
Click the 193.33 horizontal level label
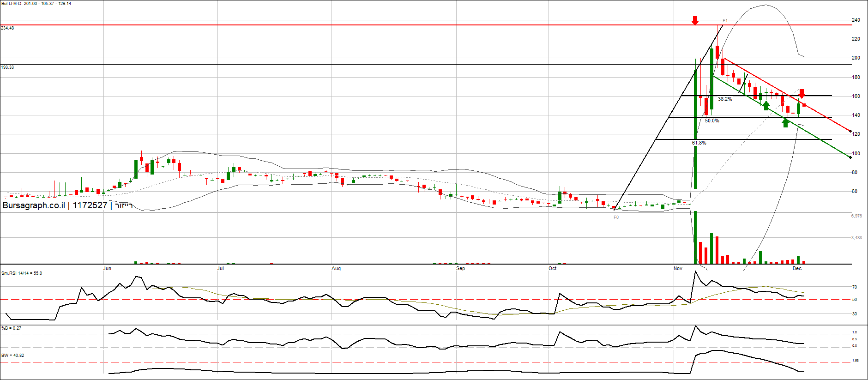pyautogui.click(x=7, y=67)
